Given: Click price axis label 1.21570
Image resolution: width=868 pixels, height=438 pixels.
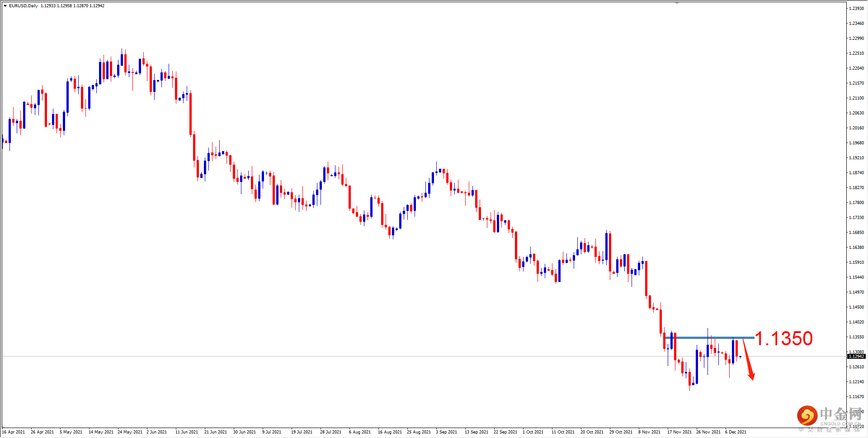Looking at the screenshot, I should coord(856,83).
